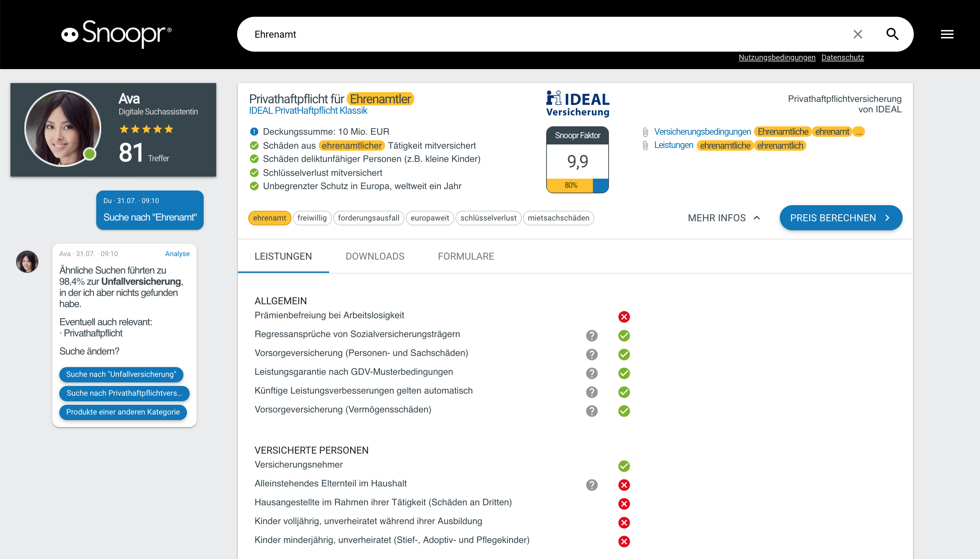This screenshot has height=559, width=980.
Task: Select the freiwillig tag chip
Action: point(312,218)
